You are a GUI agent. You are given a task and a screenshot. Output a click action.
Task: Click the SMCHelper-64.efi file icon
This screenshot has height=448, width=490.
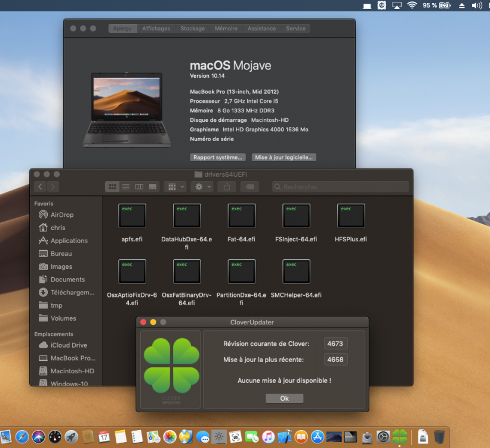(x=296, y=272)
